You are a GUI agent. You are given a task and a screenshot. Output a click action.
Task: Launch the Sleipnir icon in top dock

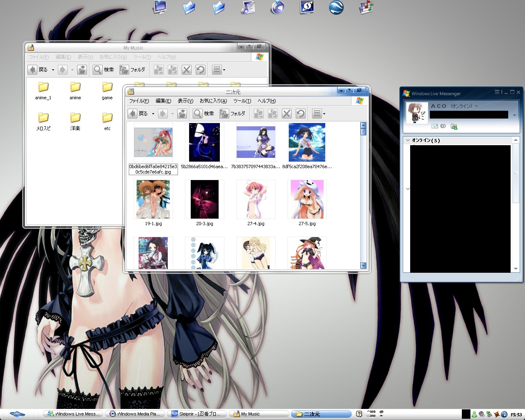[x=307, y=7]
